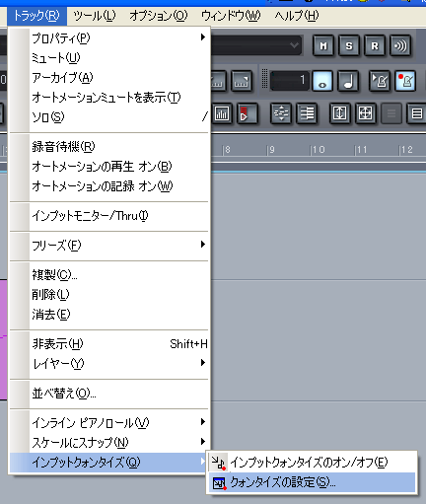Open クォンタイズの設定(S)... dialog
Viewport: 426px width, 504px height.
point(312,482)
